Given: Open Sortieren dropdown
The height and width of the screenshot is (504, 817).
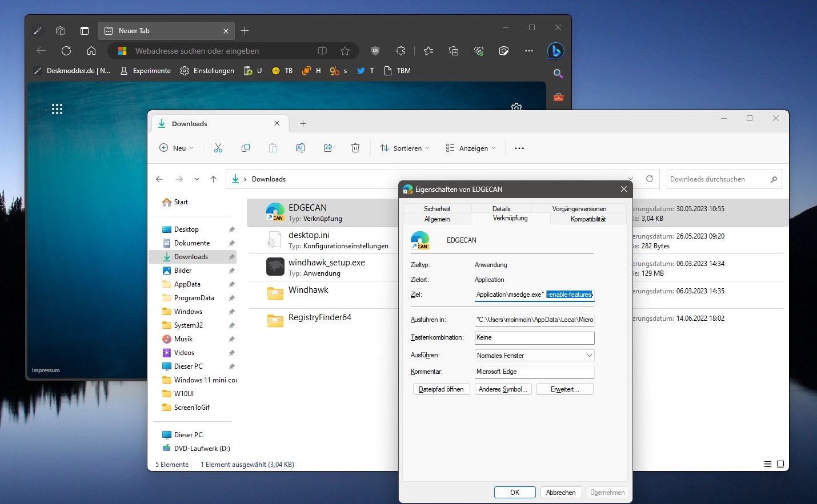Looking at the screenshot, I should (x=405, y=148).
